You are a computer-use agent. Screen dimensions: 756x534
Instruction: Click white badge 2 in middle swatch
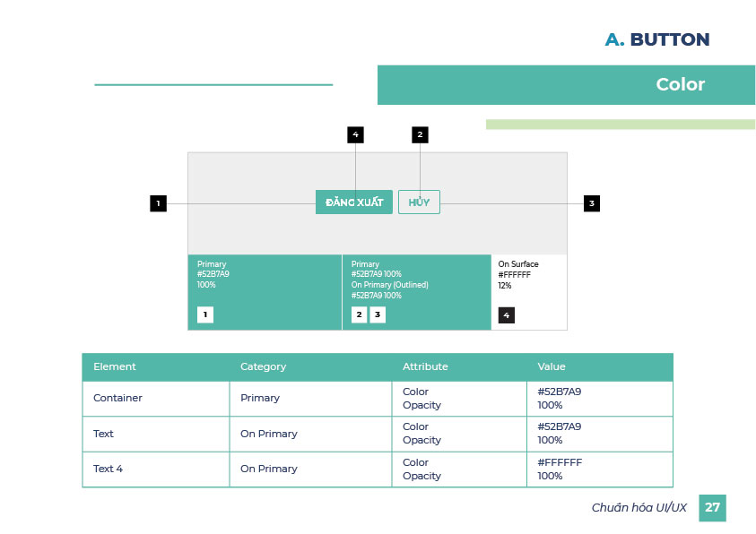[359, 314]
